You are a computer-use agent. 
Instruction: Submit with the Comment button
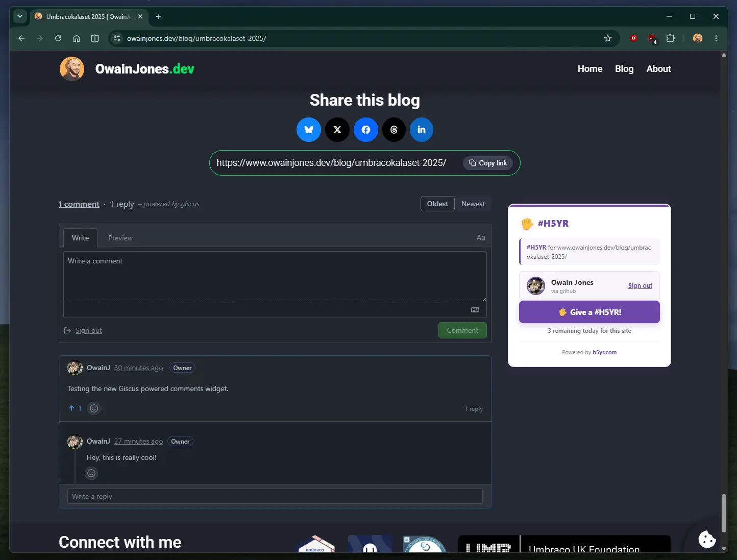(462, 330)
